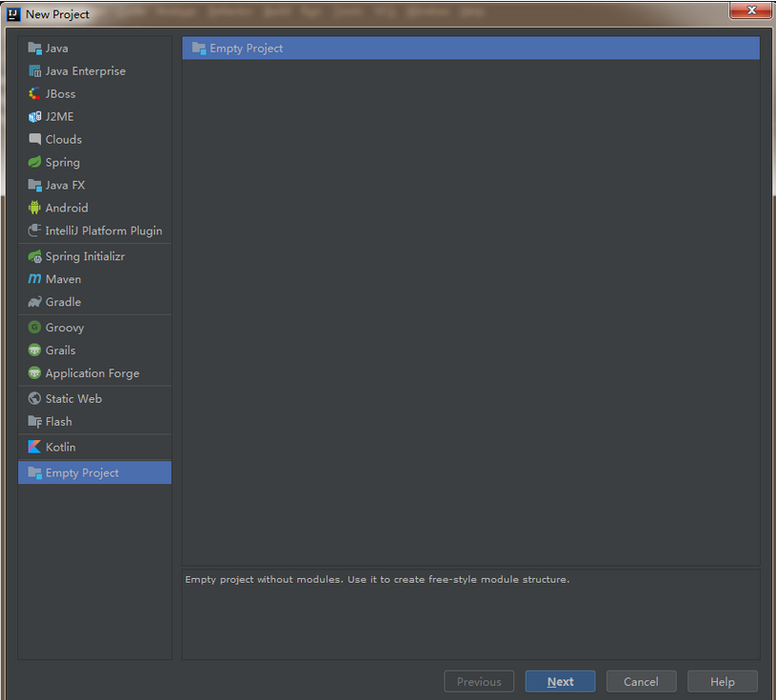
Task: Select Empty Project in left sidebar
Action: 94,472
